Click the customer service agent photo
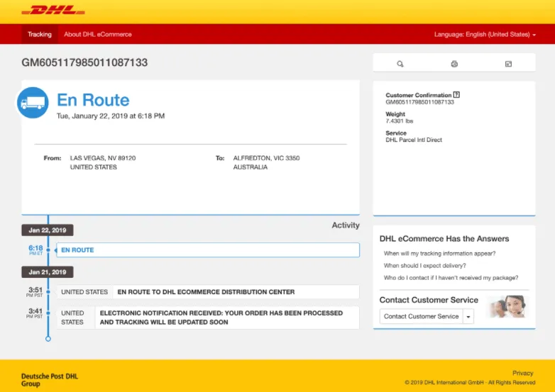The image size is (555, 392). [507, 306]
